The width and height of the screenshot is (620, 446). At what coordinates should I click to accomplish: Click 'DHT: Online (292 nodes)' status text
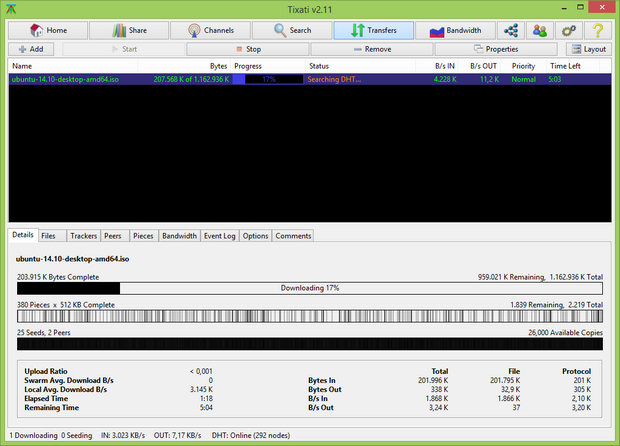[x=251, y=435]
